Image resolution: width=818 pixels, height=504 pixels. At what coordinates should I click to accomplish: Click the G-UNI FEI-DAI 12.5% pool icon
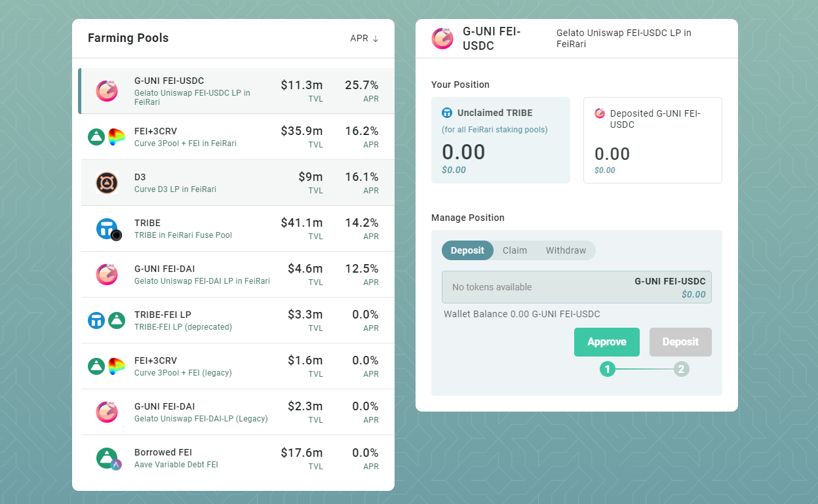106,274
